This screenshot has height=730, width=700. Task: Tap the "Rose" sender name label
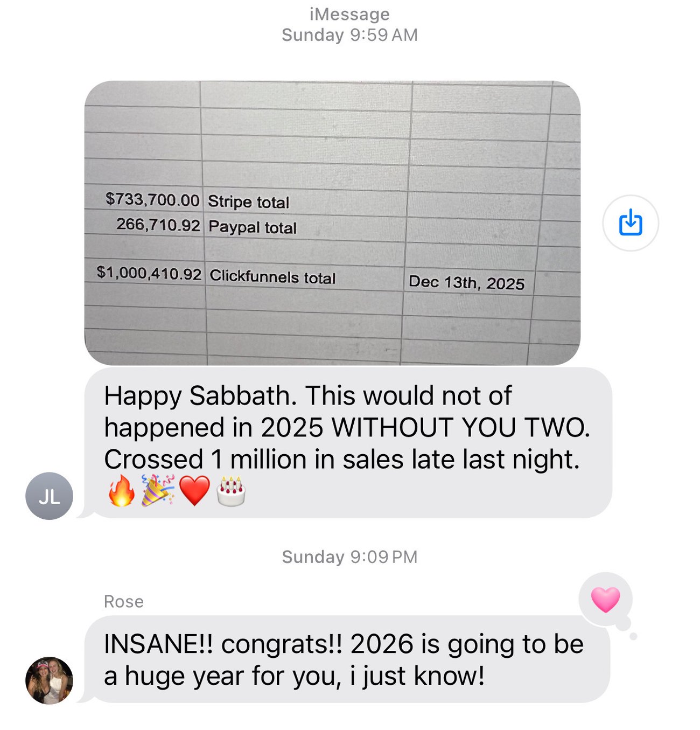click(124, 601)
